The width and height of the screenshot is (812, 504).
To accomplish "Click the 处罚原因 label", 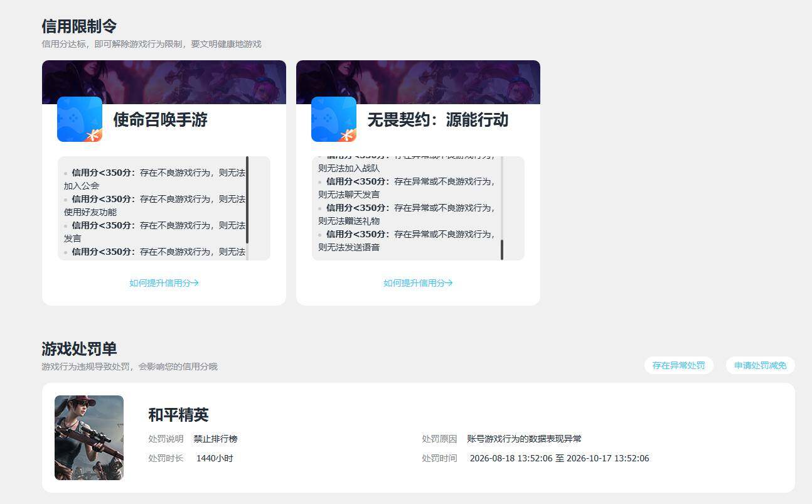I will pos(439,439).
